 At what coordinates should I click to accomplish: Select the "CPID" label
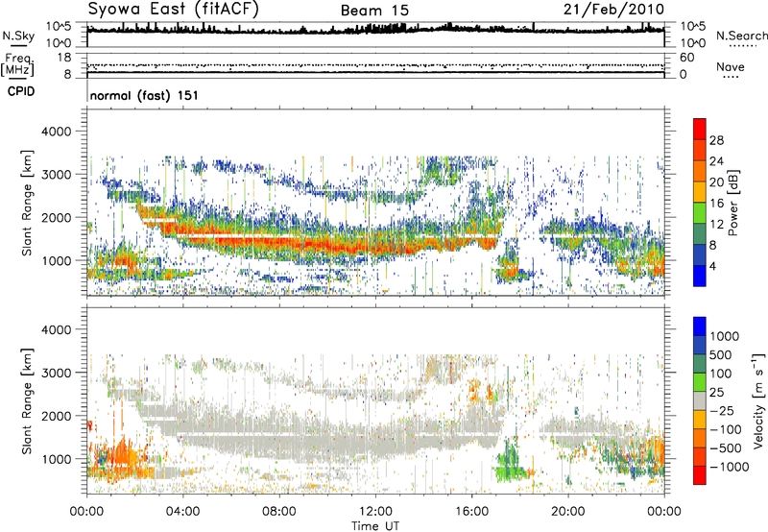point(21,91)
